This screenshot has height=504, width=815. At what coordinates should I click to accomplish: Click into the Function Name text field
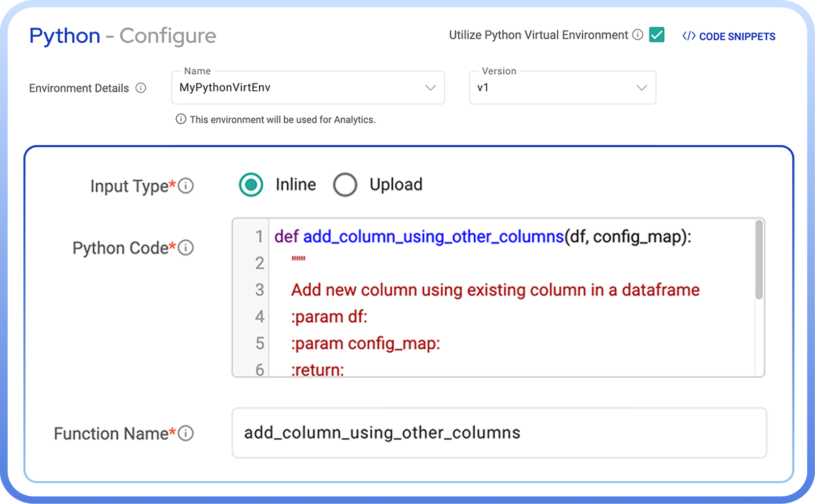pyautogui.click(x=499, y=433)
